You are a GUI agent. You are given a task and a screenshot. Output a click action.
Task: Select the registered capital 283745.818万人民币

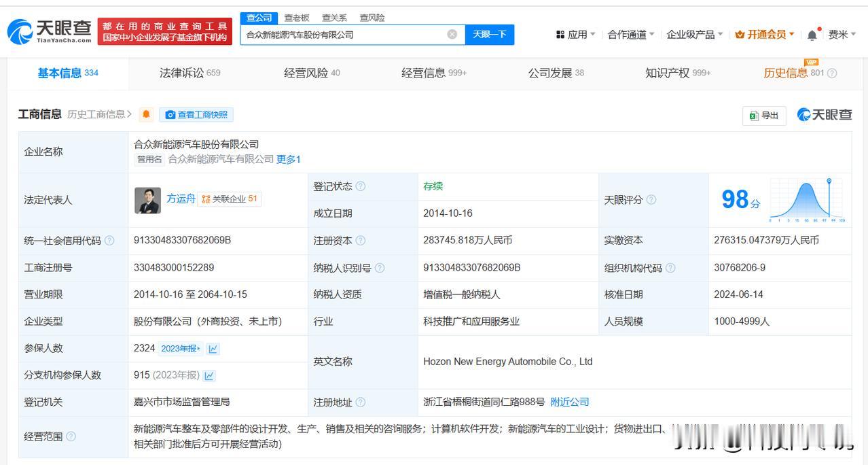(468, 240)
